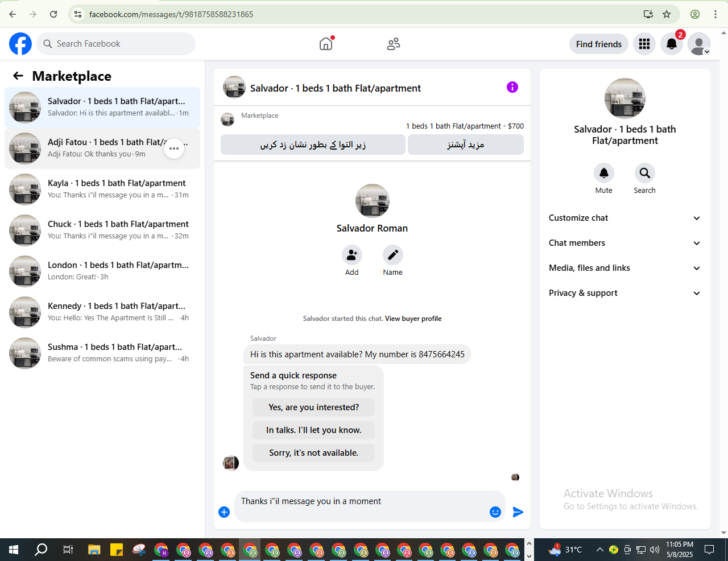Image resolution: width=728 pixels, height=561 pixels.
Task: Click the '1 beds 1 bath Flat/apartment - $700' text
Action: pyautogui.click(x=465, y=126)
